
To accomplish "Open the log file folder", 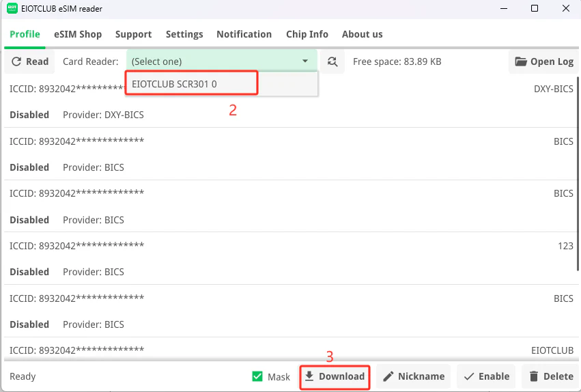I will tap(543, 61).
